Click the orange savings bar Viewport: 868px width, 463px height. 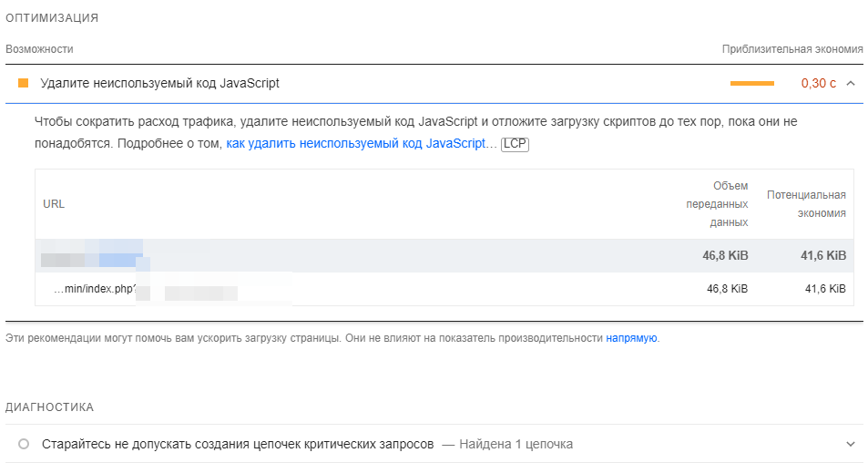tap(751, 83)
